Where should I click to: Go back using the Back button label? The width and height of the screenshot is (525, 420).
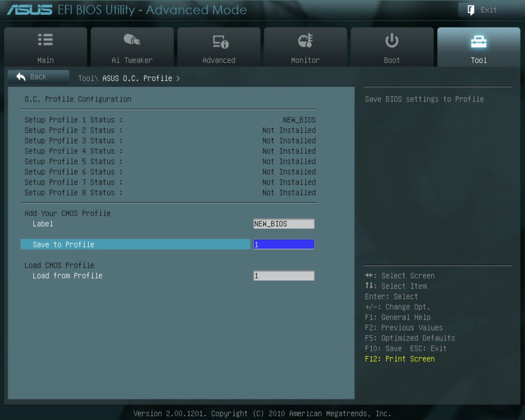click(x=38, y=77)
